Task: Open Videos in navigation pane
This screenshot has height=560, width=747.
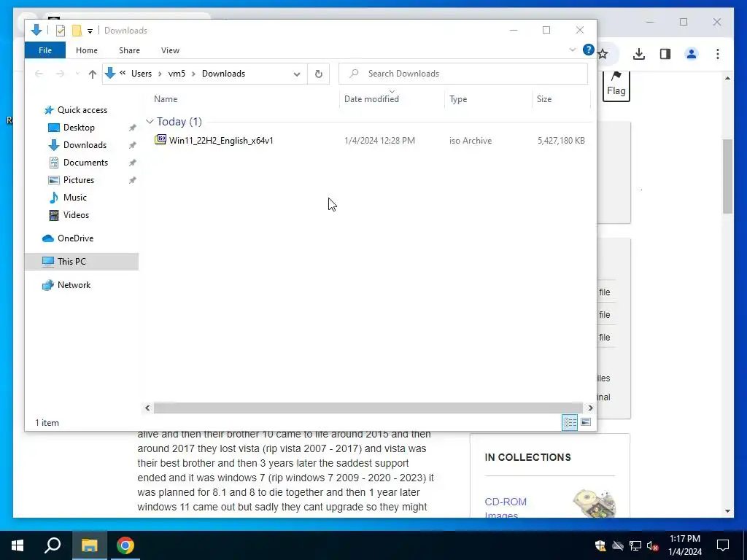Action: tap(76, 215)
